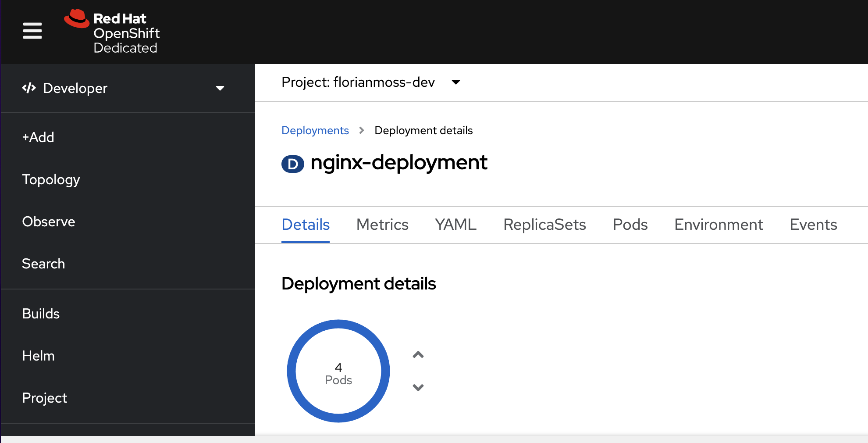Decrease pod count with down arrow
The image size is (868, 443).
click(x=418, y=387)
